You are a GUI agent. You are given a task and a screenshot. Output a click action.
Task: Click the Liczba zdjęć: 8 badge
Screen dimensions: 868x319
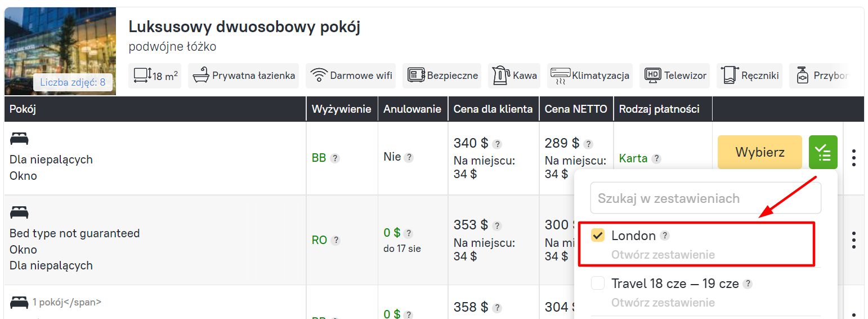(x=73, y=82)
